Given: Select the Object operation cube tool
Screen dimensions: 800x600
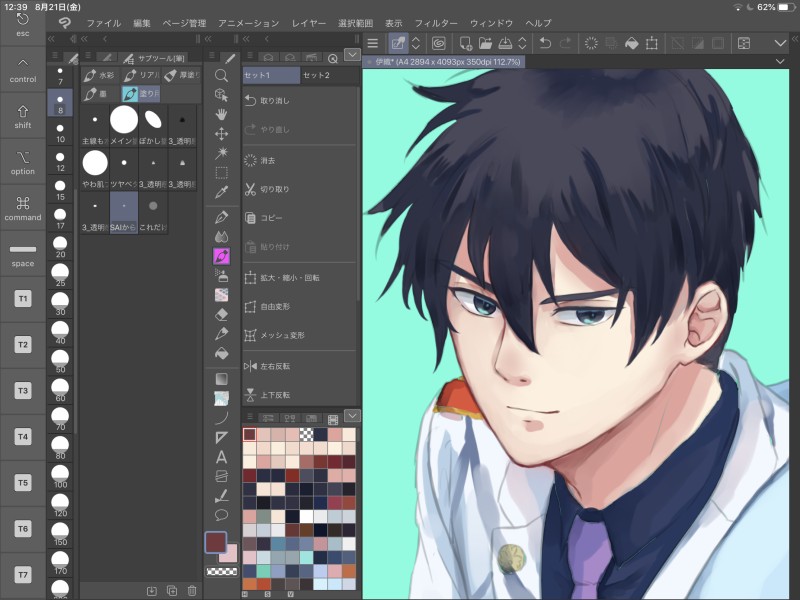Looking at the screenshot, I should point(221,95).
